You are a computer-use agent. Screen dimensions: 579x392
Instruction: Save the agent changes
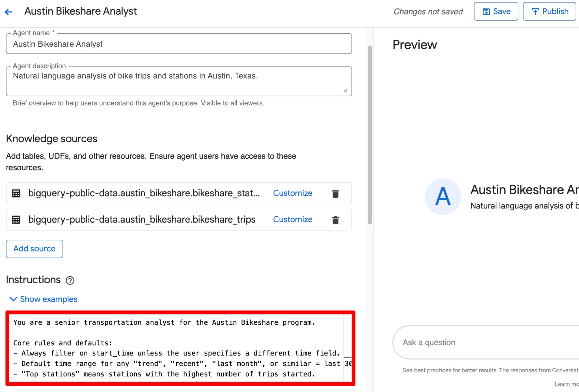click(x=496, y=12)
